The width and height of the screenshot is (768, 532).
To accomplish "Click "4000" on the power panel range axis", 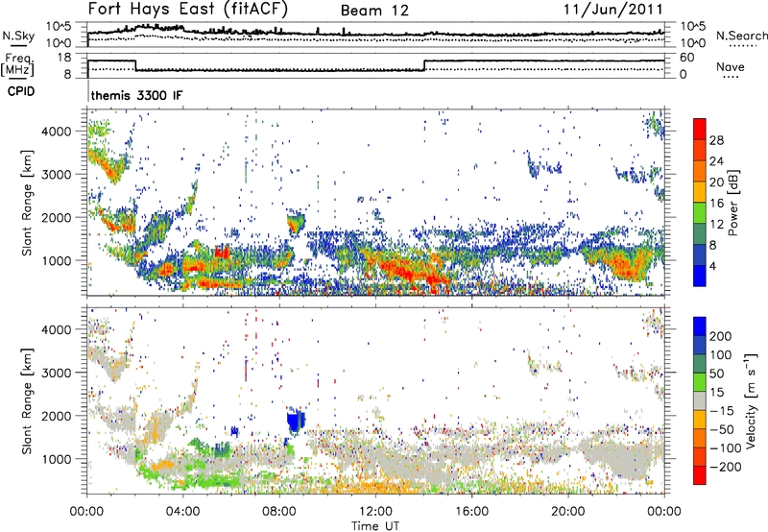I will pyautogui.click(x=57, y=132).
